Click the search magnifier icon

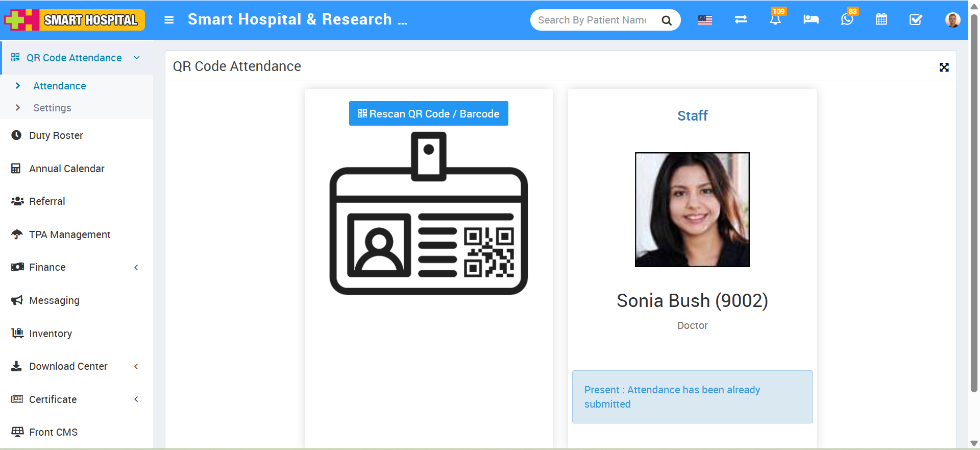point(666,20)
